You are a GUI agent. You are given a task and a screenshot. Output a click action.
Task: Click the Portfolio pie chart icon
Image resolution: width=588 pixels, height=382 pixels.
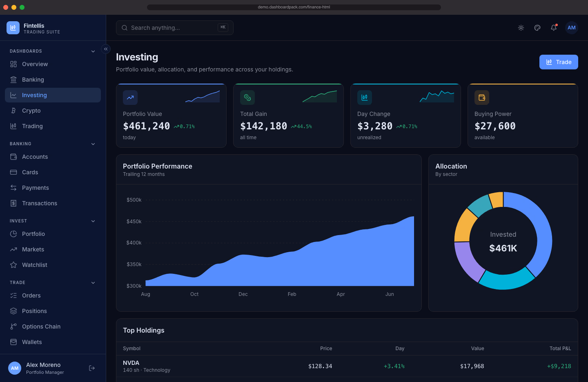(x=13, y=234)
